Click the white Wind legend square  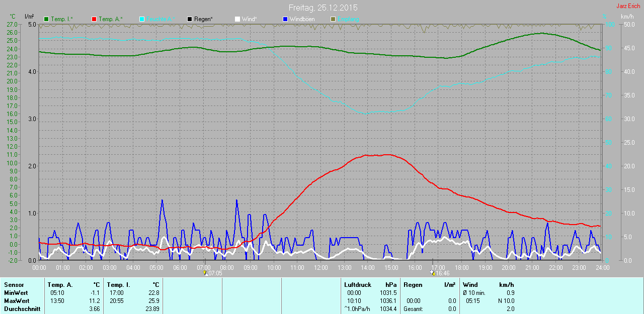pos(237,19)
